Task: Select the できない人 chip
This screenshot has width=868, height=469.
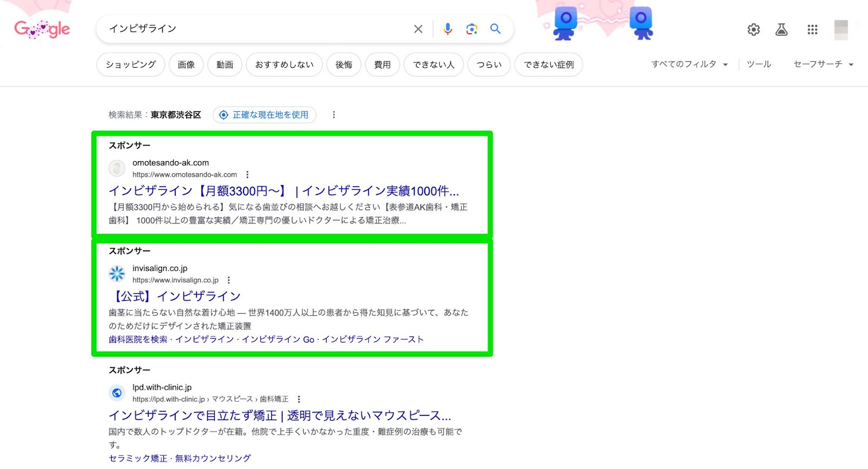Action: coord(433,65)
